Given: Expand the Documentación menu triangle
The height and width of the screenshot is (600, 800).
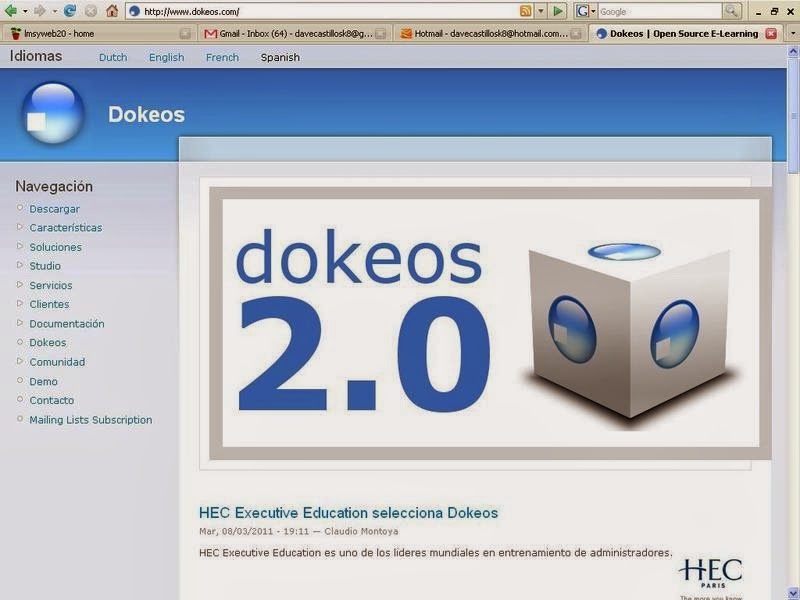Looking at the screenshot, I should point(20,322).
